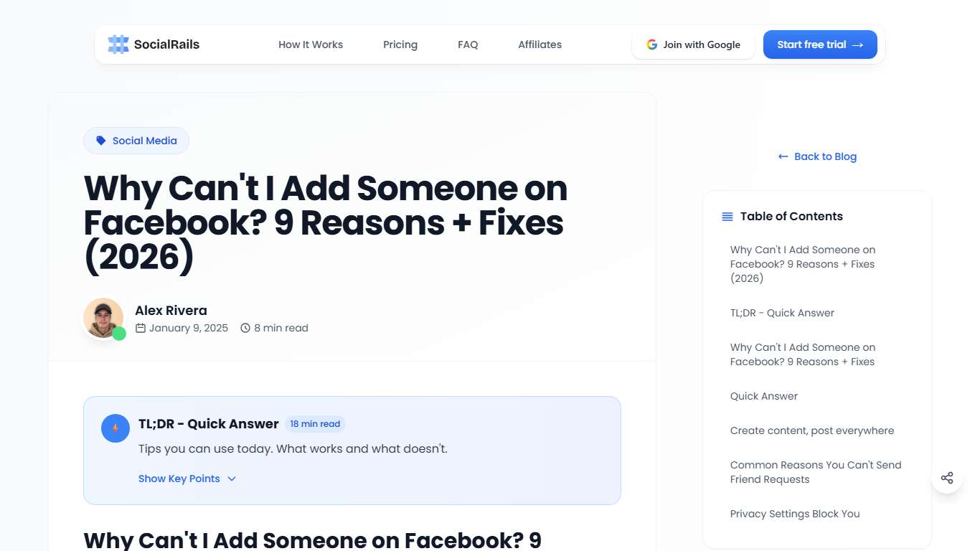The height and width of the screenshot is (551, 980).
Task: Select Privacy Settings Block You in contents
Action: pyautogui.click(x=795, y=514)
